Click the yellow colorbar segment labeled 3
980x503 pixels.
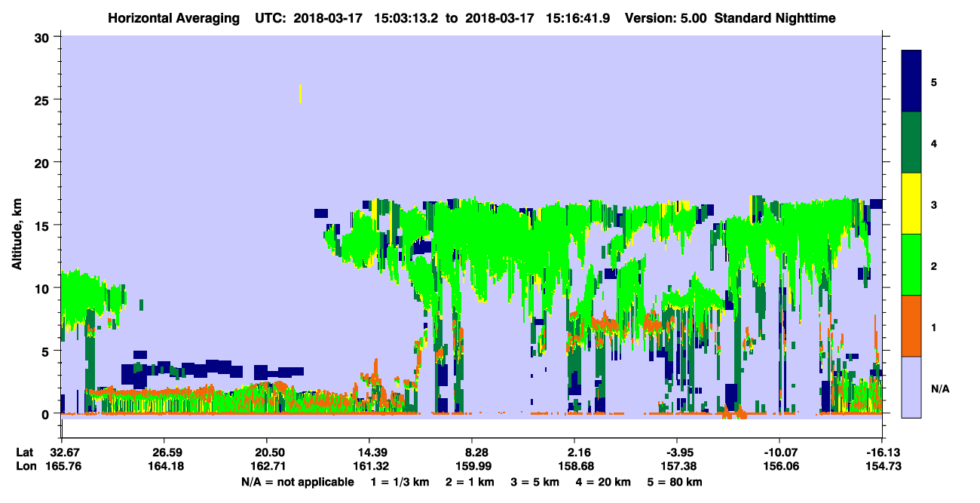click(x=911, y=204)
